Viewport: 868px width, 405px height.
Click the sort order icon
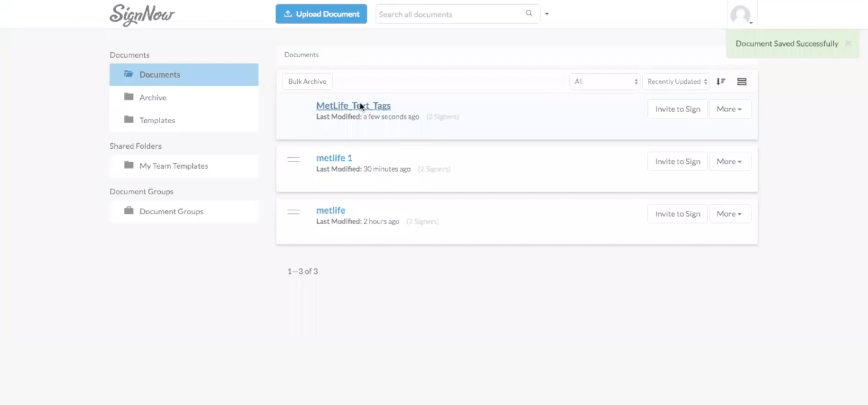coord(721,81)
